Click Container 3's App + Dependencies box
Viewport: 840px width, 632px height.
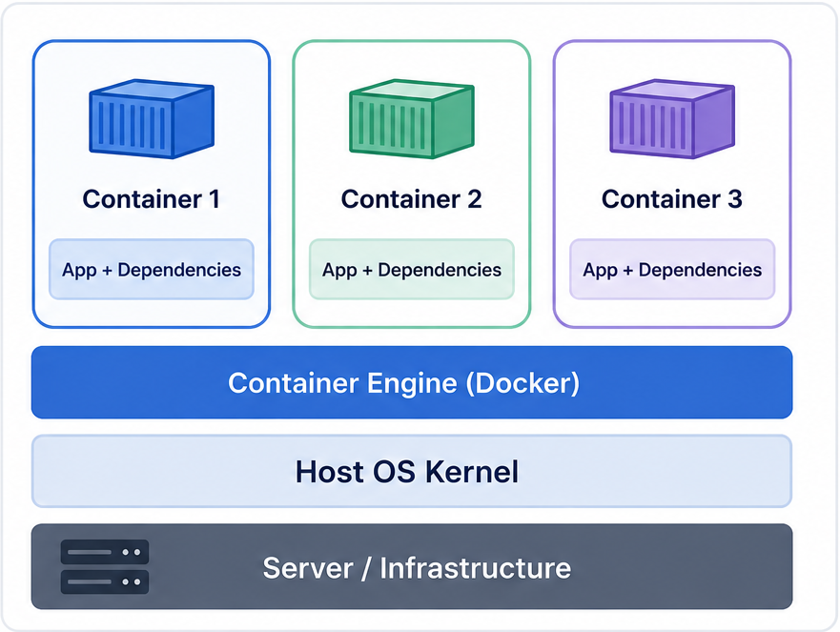672,269
